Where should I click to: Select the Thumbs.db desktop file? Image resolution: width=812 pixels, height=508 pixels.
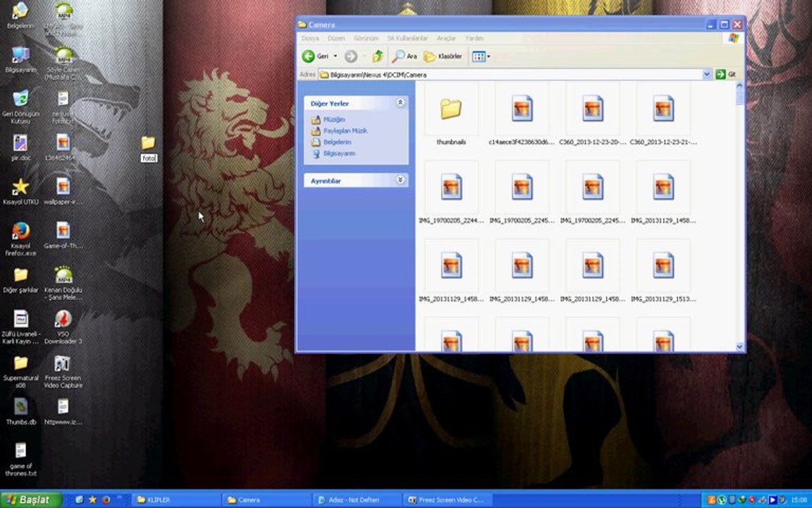(x=20, y=411)
